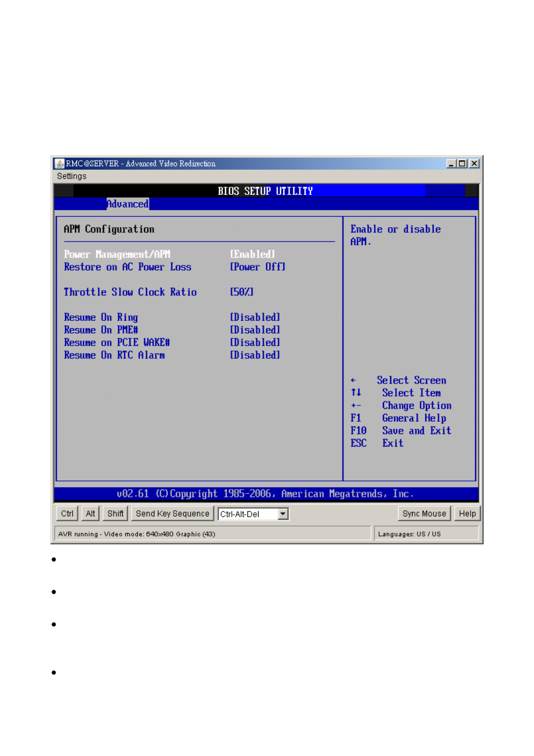Click the Java icon in title bar
The image size is (534, 756).
coord(59,164)
